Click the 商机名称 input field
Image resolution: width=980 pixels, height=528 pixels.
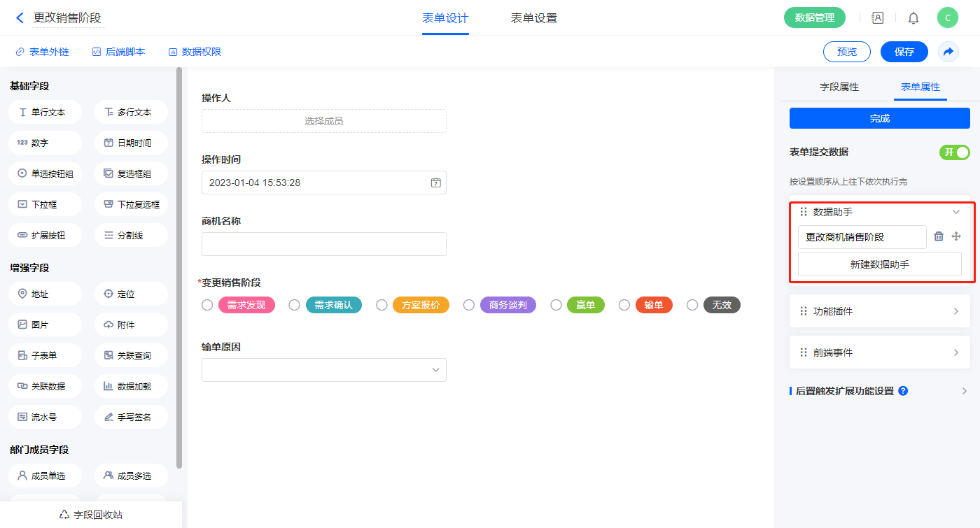click(323, 244)
